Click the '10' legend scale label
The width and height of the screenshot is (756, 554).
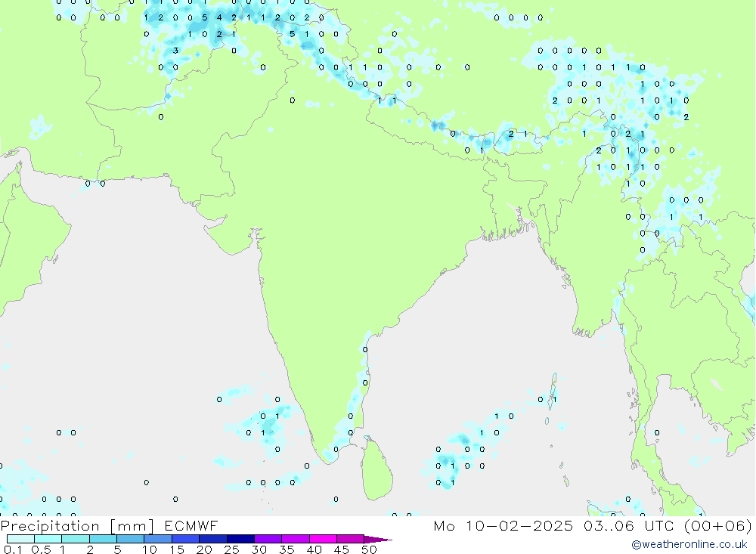[x=150, y=549]
